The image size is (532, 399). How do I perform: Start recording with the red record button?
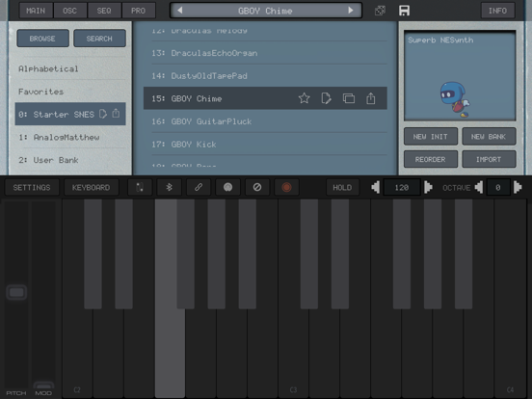[x=286, y=187]
